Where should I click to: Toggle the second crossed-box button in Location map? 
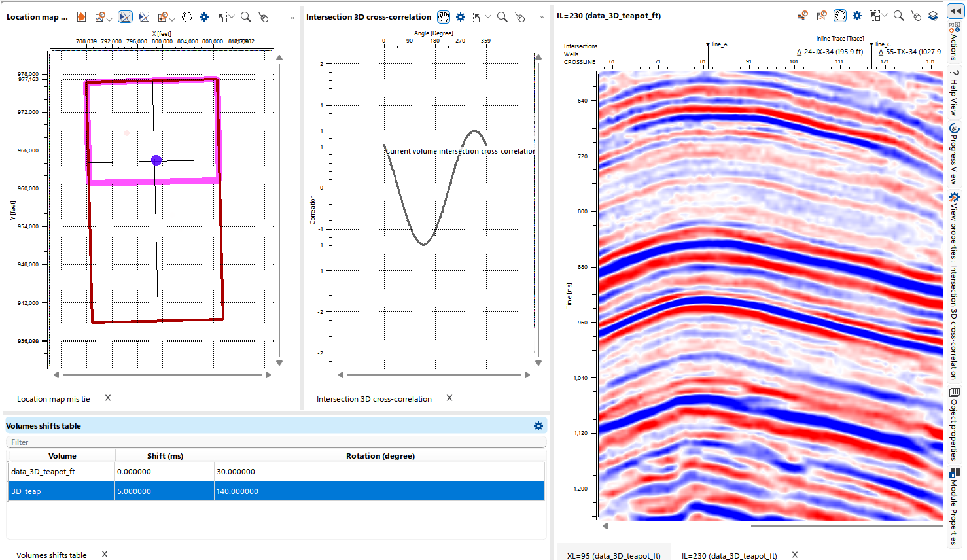coord(145,17)
